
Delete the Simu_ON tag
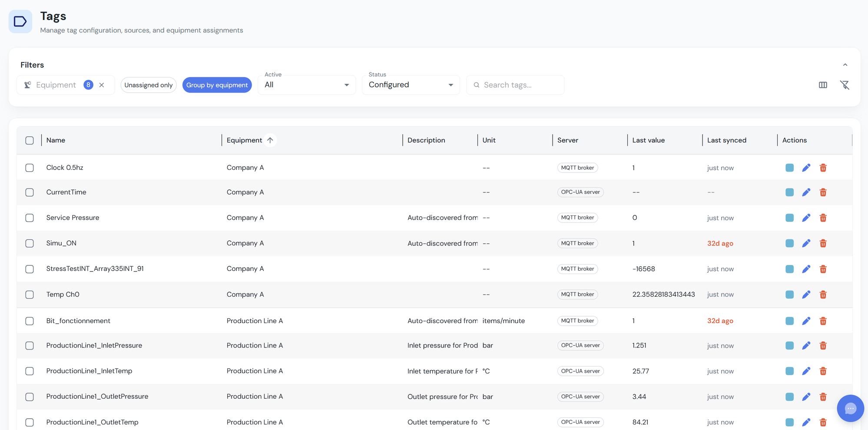(x=823, y=243)
